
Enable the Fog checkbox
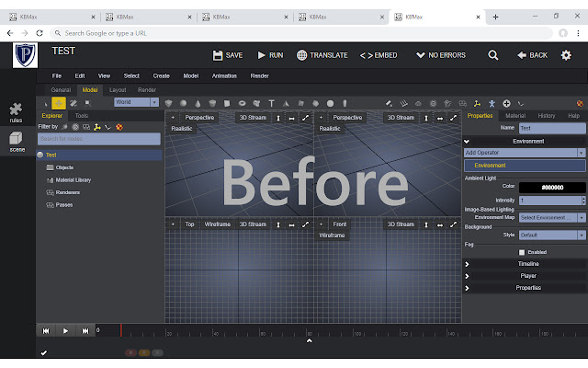(x=522, y=251)
